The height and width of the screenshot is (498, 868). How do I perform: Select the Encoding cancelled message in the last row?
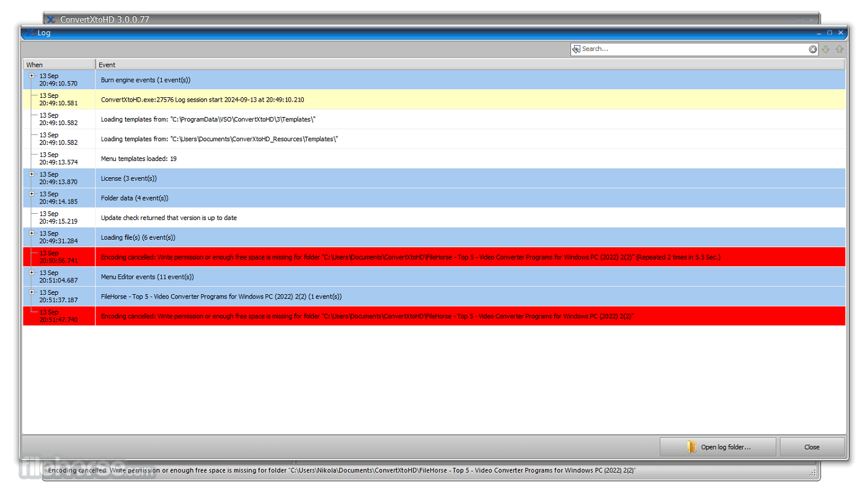point(367,317)
